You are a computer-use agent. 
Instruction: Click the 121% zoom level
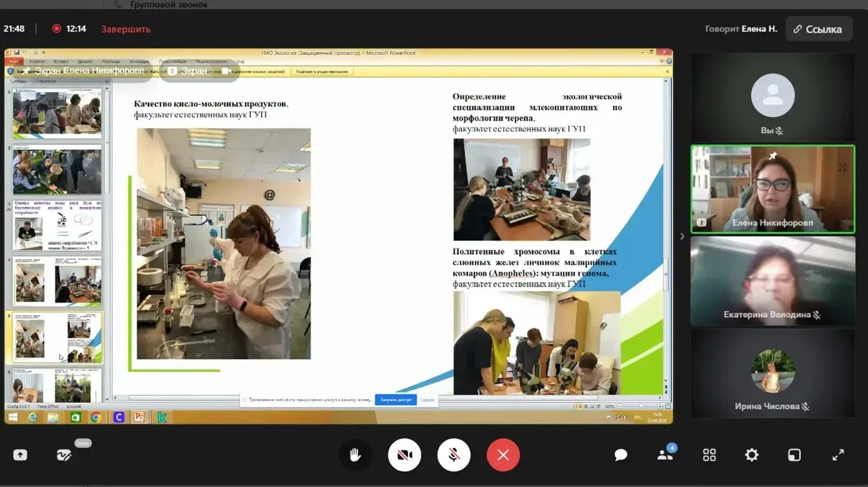(609, 406)
